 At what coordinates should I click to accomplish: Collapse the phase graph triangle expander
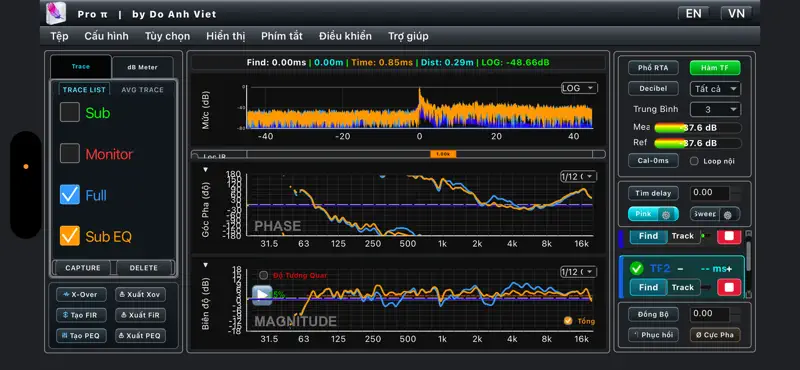(x=206, y=170)
